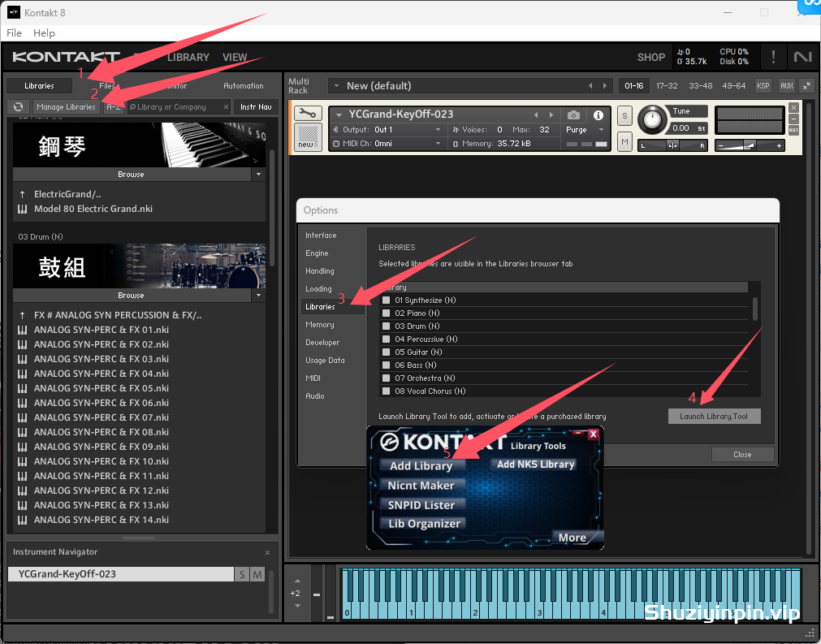Remove the instrument with X icon in rack
The image size is (821, 644).
[x=793, y=107]
